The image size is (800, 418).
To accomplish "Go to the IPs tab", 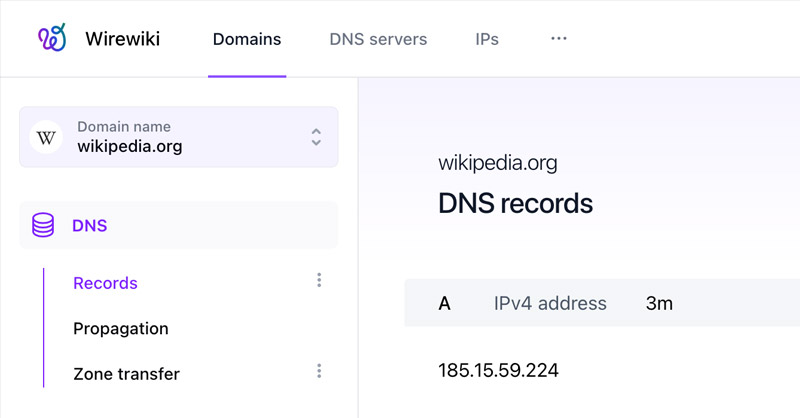I will [487, 39].
